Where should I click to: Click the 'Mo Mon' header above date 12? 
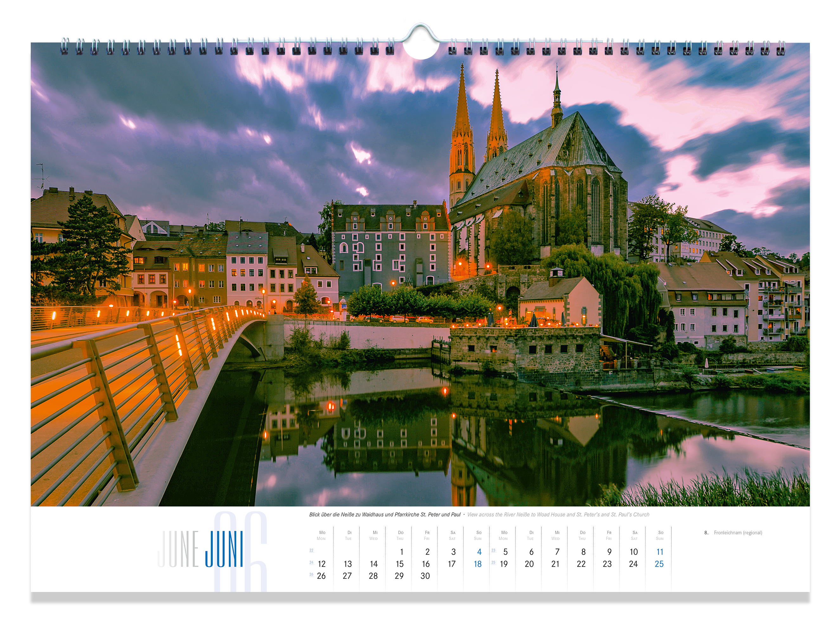coord(321,536)
